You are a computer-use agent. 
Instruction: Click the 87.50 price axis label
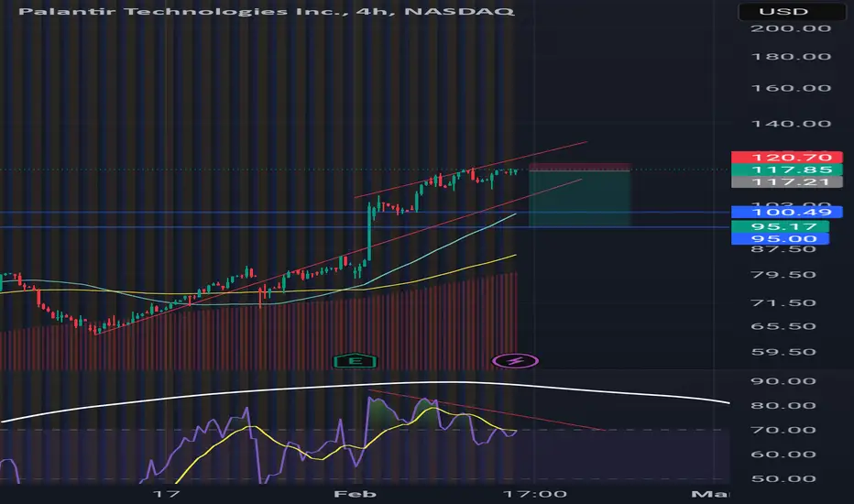tap(783, 249)
